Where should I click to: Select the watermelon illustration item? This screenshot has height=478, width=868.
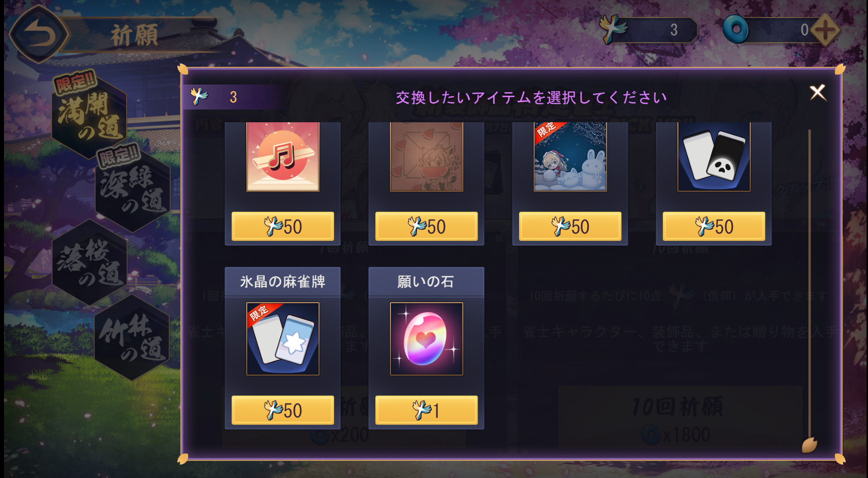pos(426,157)
